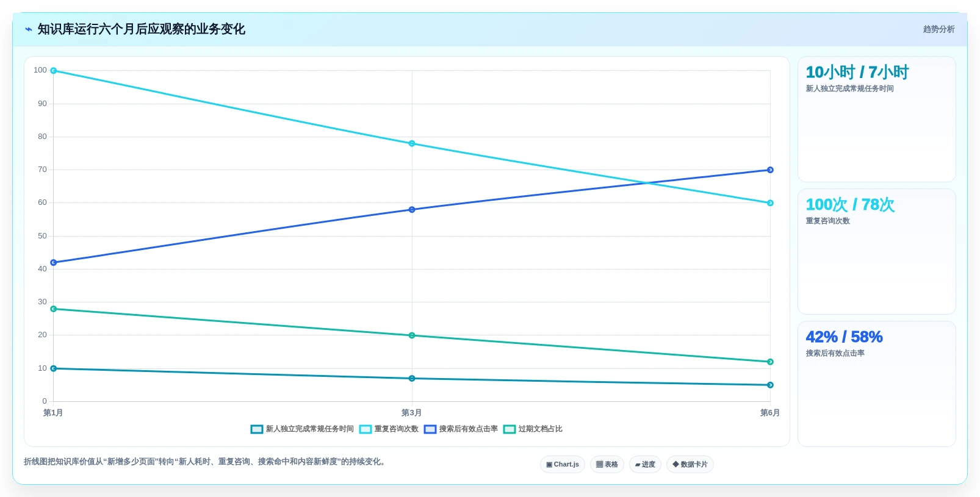The image size is (980, 497).
Task: Click the 100次 / 78次 stat value
Action: [x=850, y=205]
